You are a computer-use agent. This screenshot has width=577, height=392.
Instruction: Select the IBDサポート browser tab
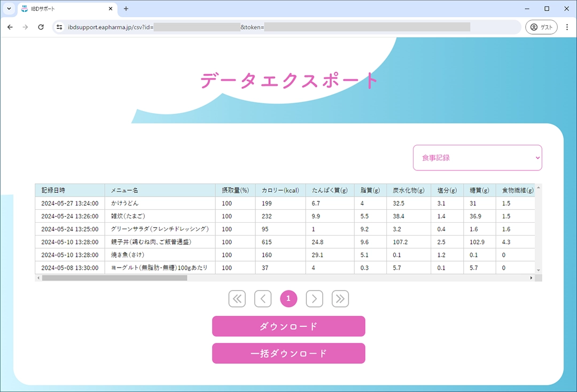coord(67,9)
